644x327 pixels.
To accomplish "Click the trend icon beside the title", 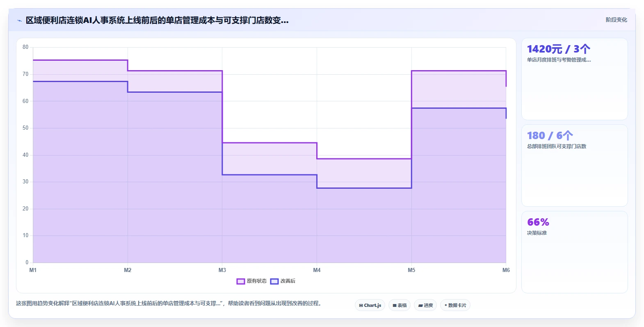I will (19, 21).
